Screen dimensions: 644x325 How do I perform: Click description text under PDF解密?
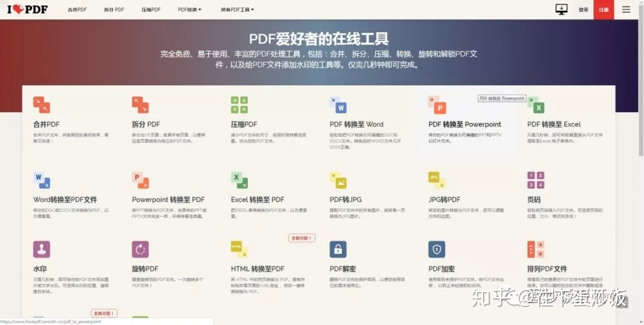[x=367, y=282]
